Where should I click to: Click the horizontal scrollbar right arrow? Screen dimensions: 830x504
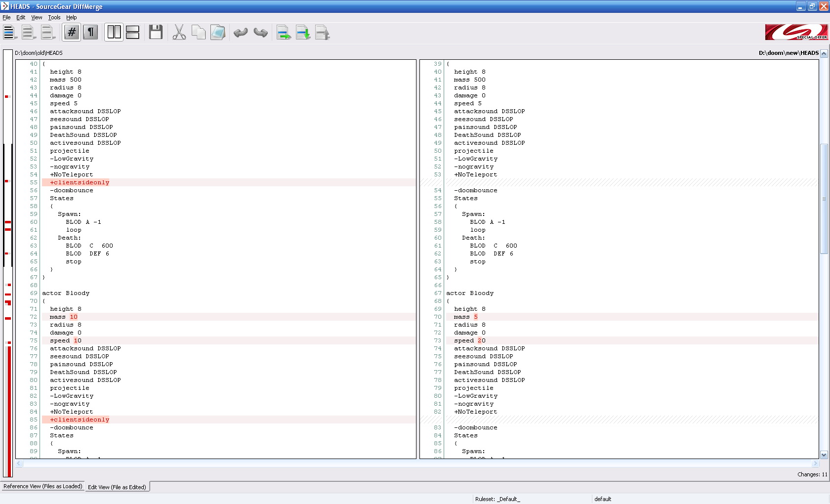(815, 463)
